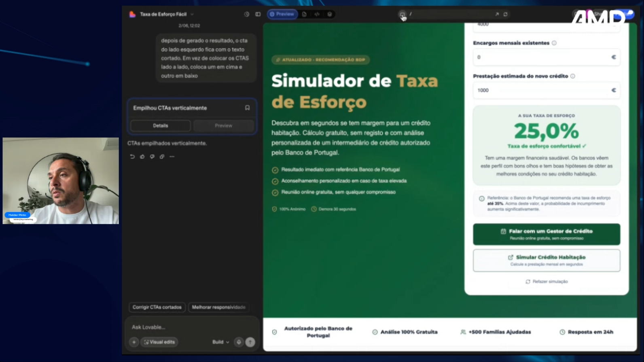
Task: Click the Autorizado pelo Banco de Portugal text
Action: pyautogui.click(x=318, y=332)
